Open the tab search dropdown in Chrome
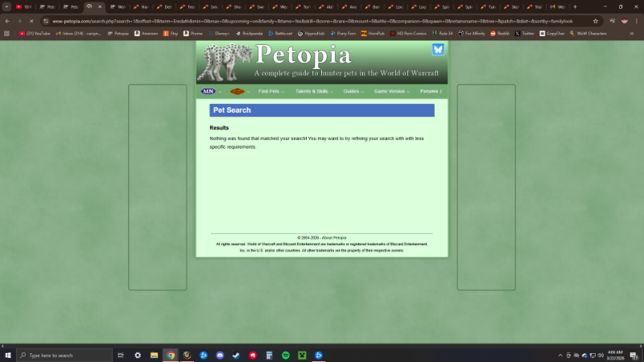Image resolution: width=644 pixels, height=362 pixels. pyautogui.click(x=6, y=6)
